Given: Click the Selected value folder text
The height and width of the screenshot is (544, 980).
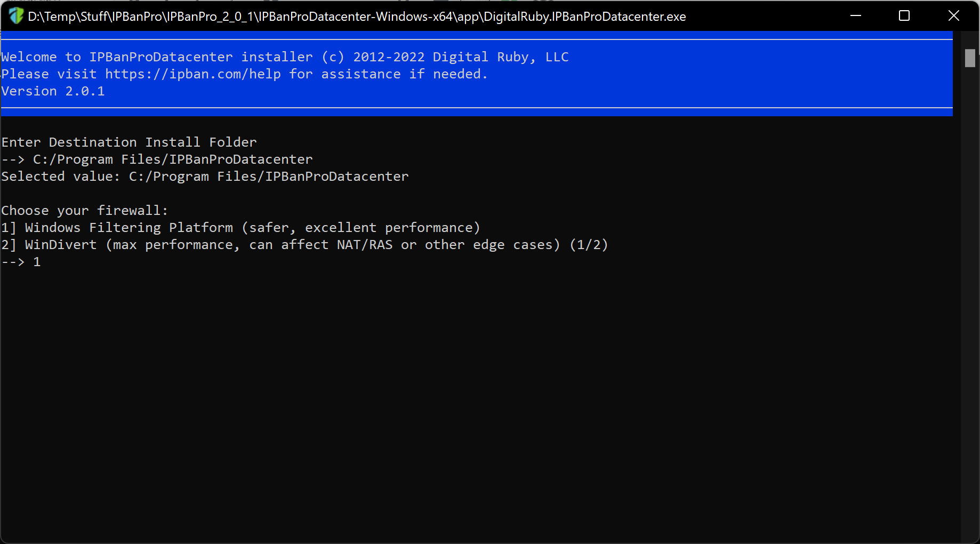Looking at the screenshot, I should [x=269, y=177].
